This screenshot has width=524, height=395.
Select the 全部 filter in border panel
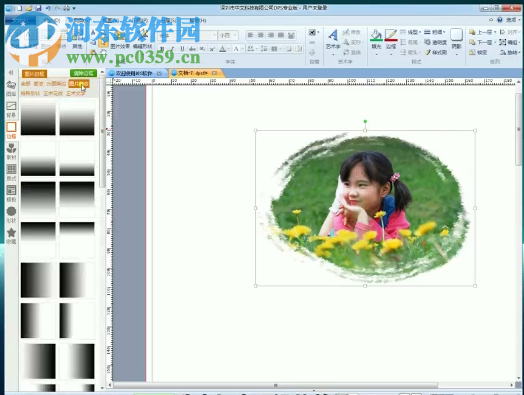26,84
